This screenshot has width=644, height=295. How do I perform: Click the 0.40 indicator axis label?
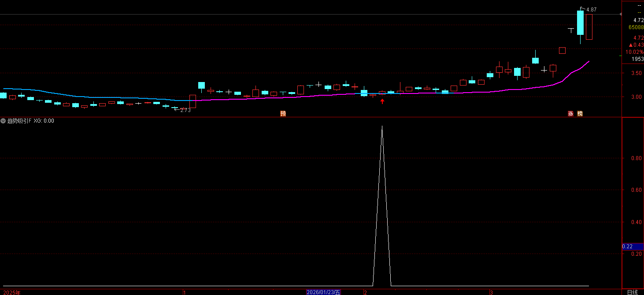pos(636,222)
